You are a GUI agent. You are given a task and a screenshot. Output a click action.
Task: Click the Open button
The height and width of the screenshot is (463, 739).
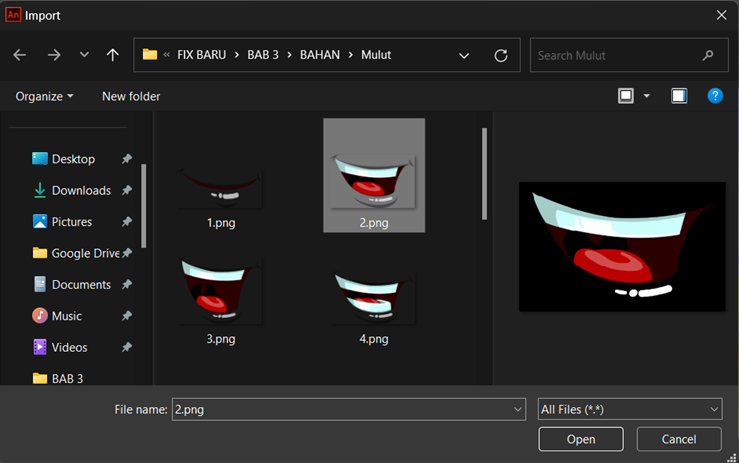(581, 439)
